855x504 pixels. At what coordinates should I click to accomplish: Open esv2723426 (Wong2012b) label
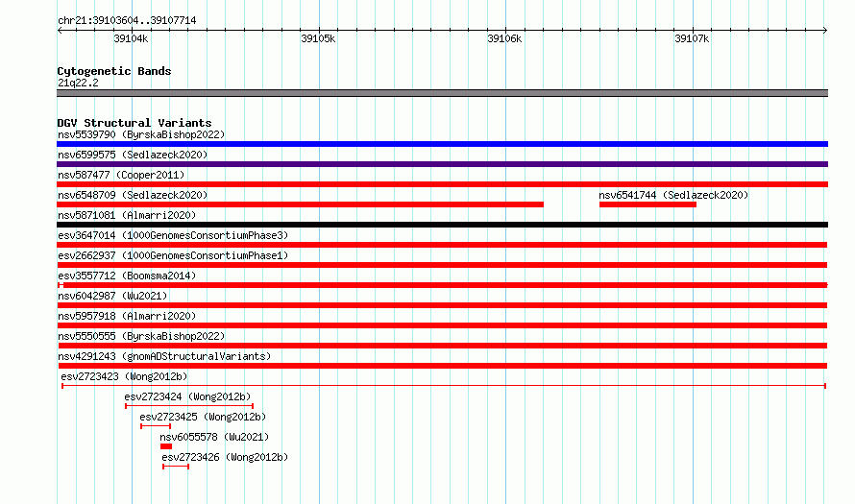tap(225, 457)
